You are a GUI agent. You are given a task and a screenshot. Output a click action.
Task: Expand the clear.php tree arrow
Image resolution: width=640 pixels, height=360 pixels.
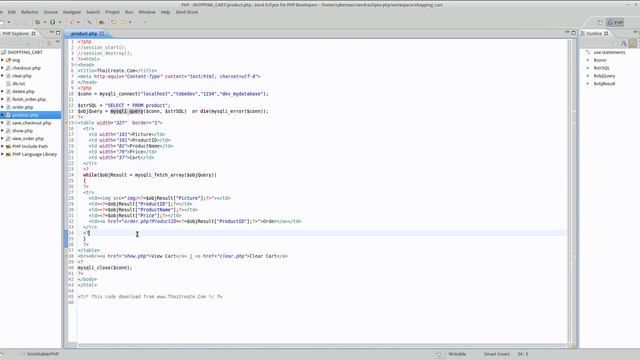(x=2, y=76)
